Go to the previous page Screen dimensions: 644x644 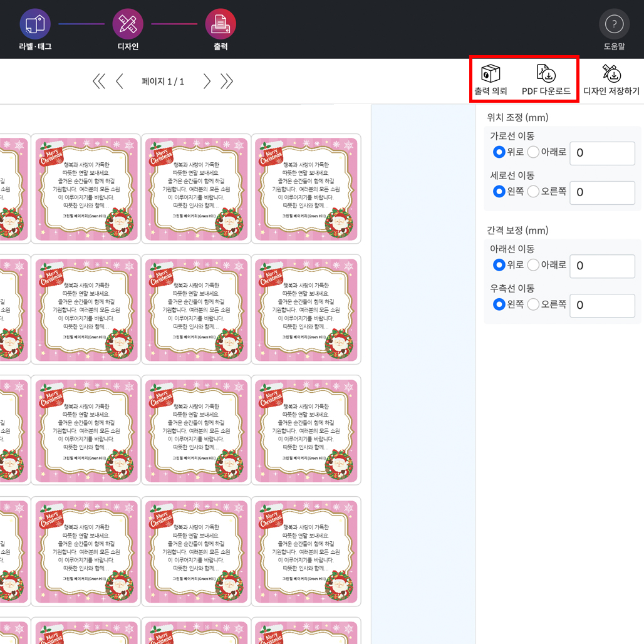pyautogui.click(x=120, y=81)
